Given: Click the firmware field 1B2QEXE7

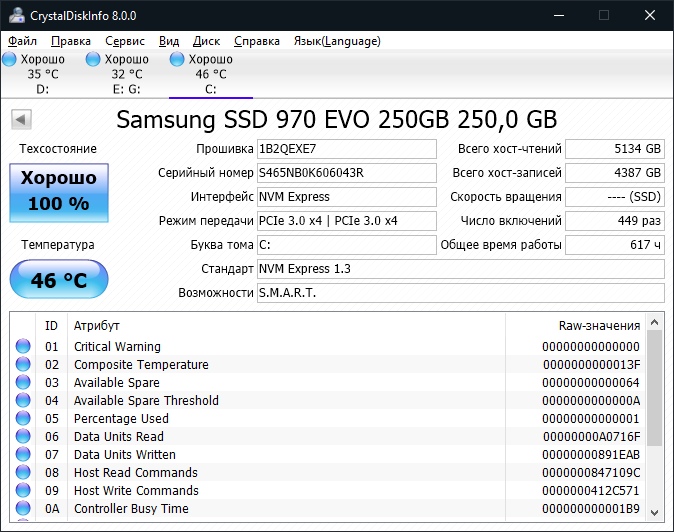Looking at the screenshot, I should [x=347, y=149].
